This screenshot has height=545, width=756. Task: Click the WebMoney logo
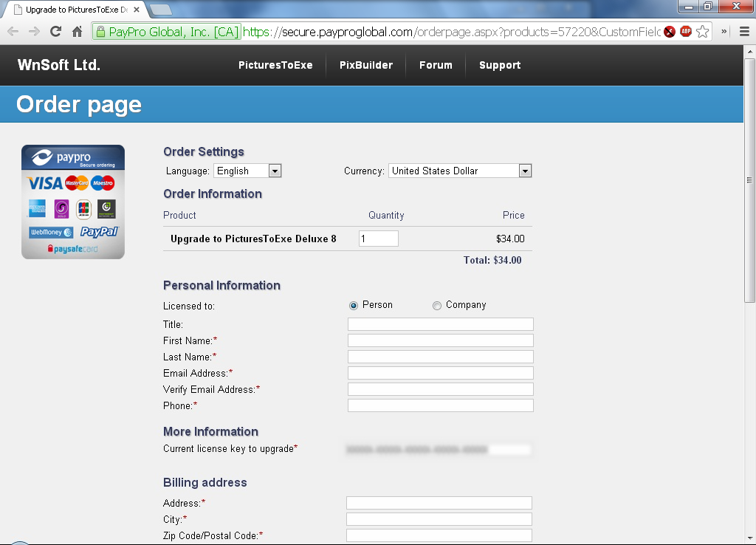pyautogui.click(x=51, y=232)
